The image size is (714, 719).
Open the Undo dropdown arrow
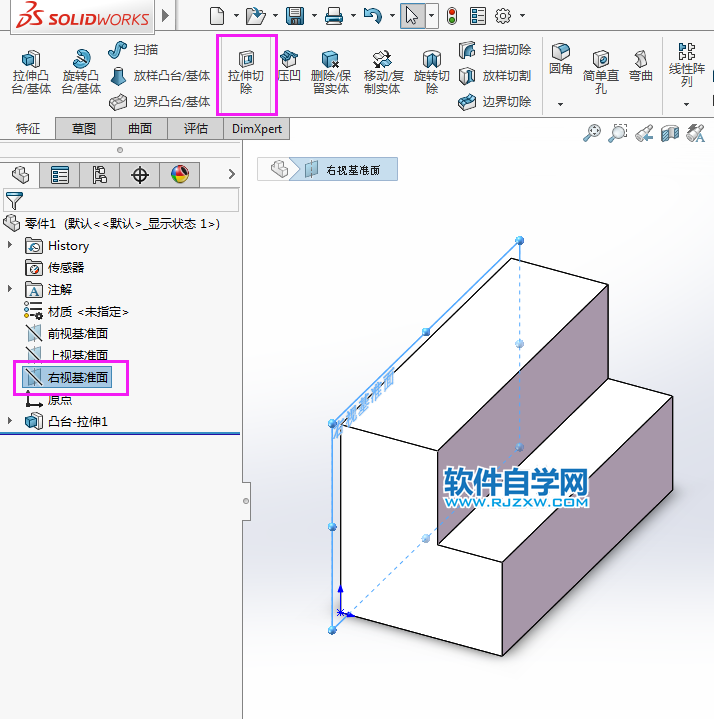tap(392, 16)
